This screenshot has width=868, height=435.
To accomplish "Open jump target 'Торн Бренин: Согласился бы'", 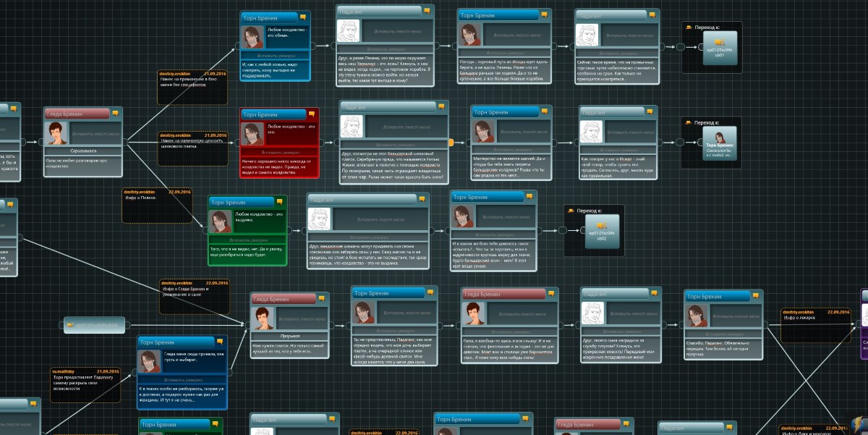I will (x=719, y=144).
